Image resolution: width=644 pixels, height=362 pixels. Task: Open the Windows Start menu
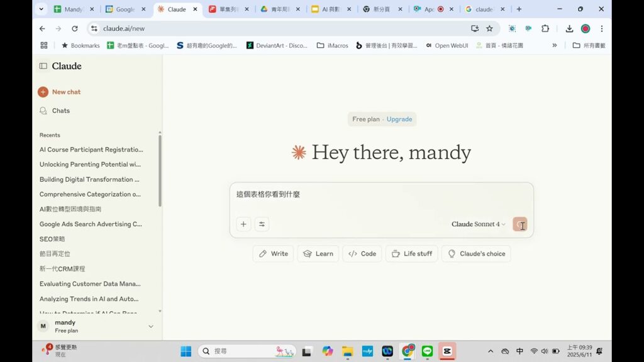pyautogui.click(x=186, y=351)
